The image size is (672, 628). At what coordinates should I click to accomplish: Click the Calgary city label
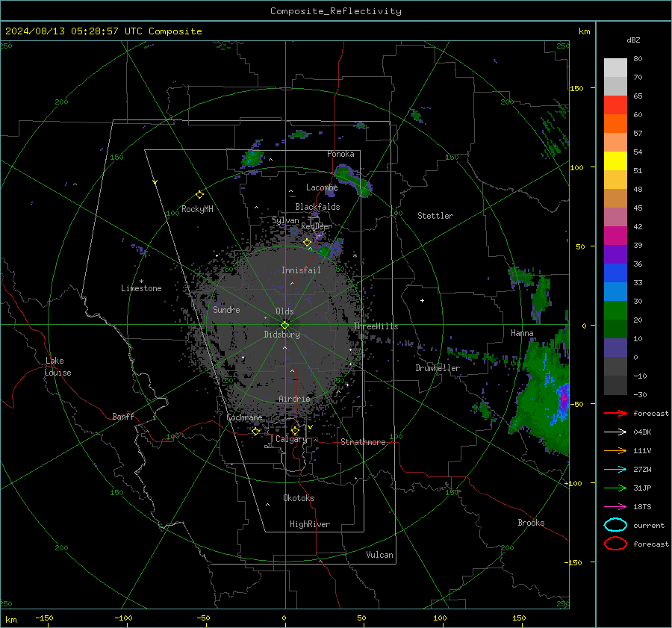(x=291, y=439)
